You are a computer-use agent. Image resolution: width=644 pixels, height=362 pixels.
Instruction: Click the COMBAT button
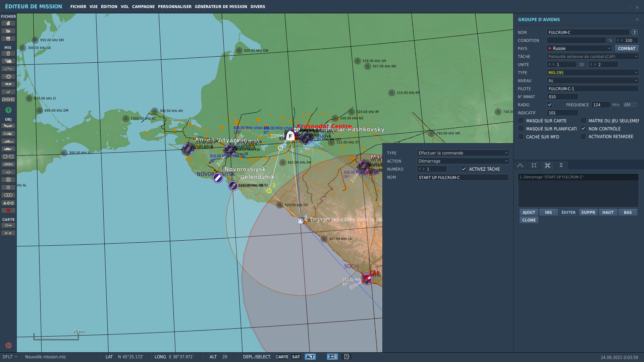point(627,48)
